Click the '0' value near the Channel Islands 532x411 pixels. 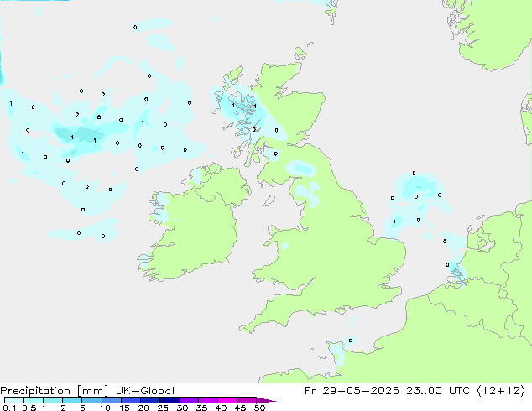(x=351, y=341)
